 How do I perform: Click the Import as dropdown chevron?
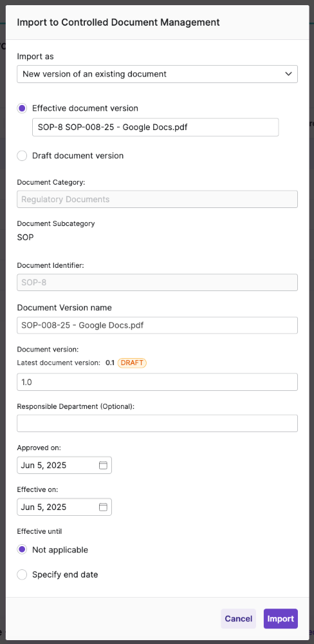click(288, 74)
